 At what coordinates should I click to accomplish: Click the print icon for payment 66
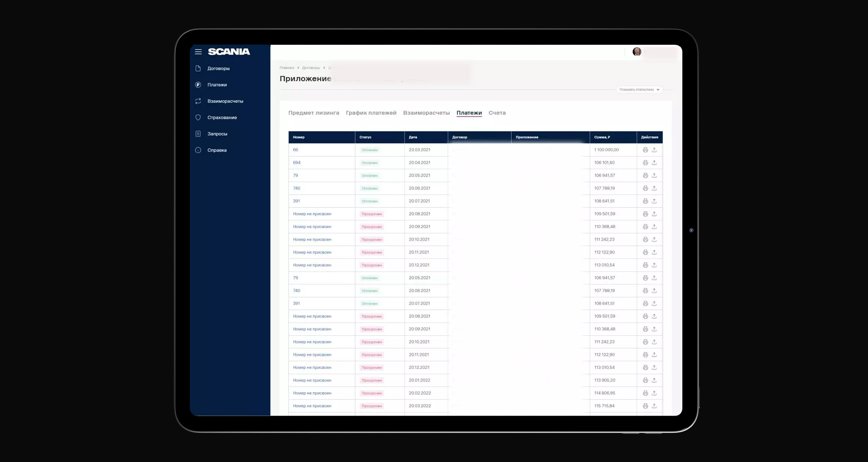coord(645,150)
